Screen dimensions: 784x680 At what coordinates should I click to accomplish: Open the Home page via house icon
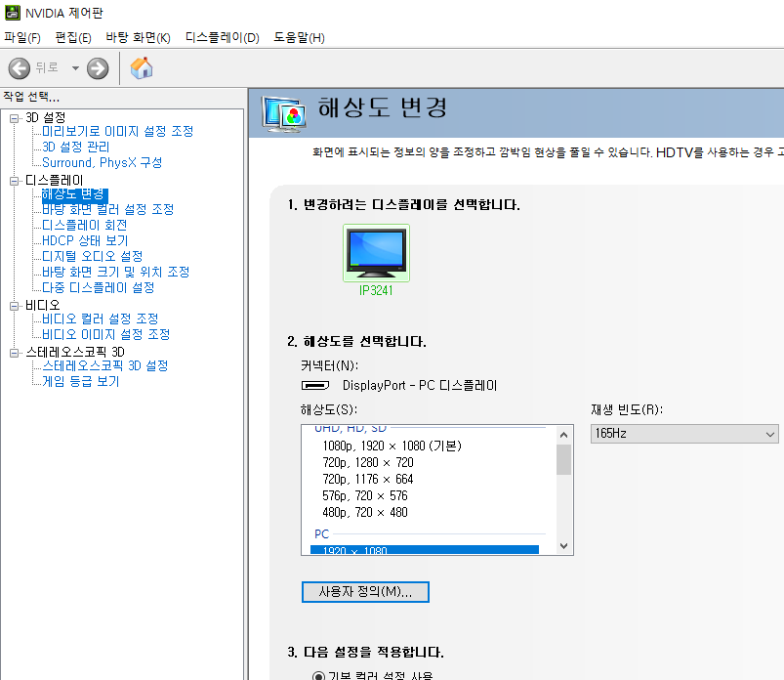(x=142, y=68)
